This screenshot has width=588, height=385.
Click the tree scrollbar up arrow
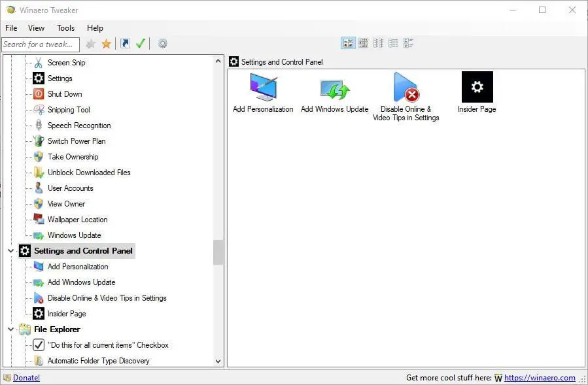click(x=218, y=60)
